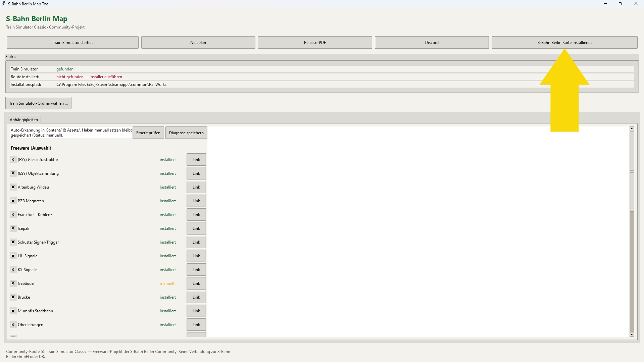Toggle (ESY) Objektsammlung checkbox
This screenshot has width=644, height=362.
point(13,173)
